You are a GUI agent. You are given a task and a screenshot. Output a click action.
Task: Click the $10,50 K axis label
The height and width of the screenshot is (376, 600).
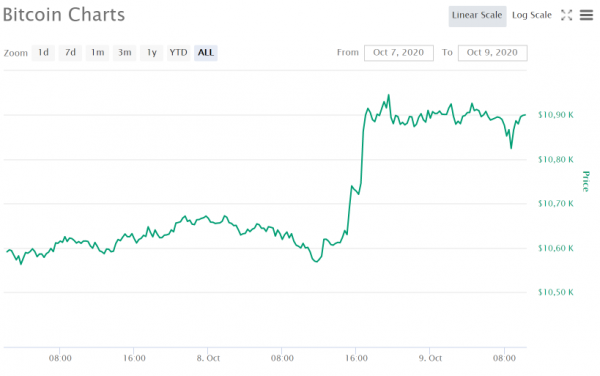[x=556, y=292]
